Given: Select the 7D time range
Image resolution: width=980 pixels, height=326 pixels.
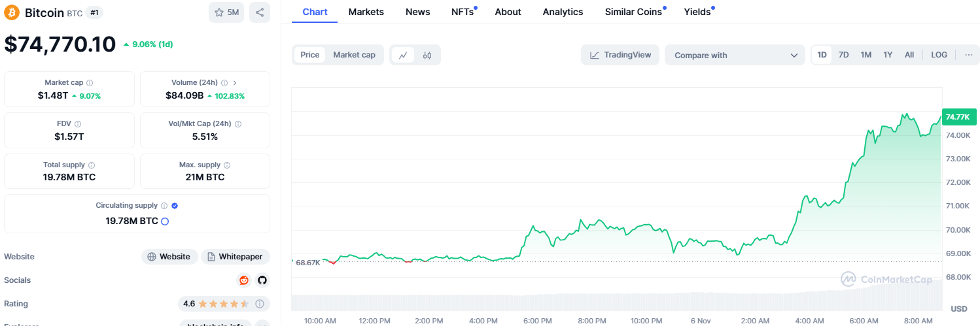Looking at the screenshot, I should point(844,55).
